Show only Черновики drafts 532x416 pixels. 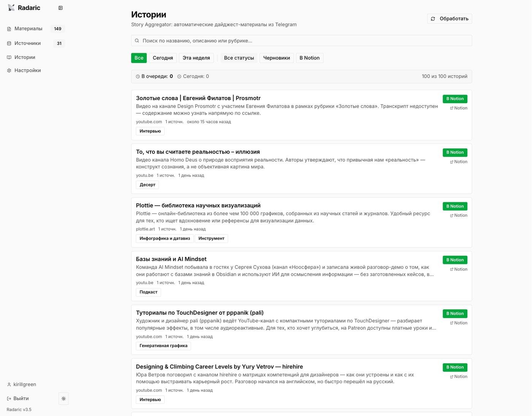coord(276,58)
